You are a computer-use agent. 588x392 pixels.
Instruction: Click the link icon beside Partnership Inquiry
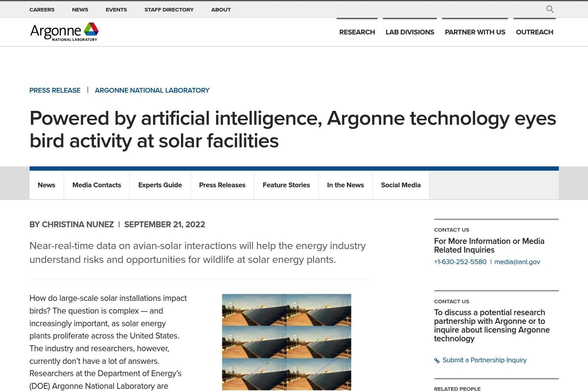[x=437, y=360]
